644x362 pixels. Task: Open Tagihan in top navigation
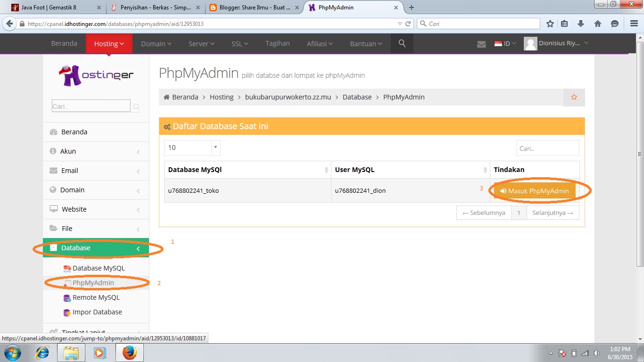tap(278, 43)
